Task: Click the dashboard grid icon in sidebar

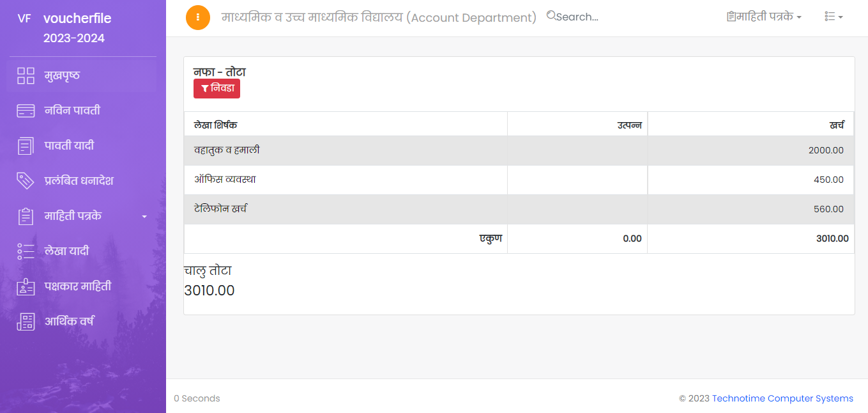Action: click(x=26, y=75)
